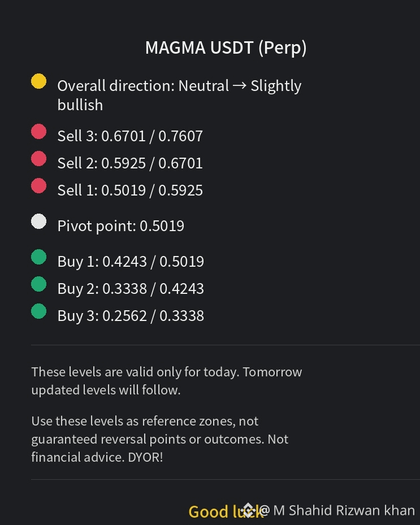Click the green dot beside Buy 3
420x525 pixels.
tap(38, 311)
